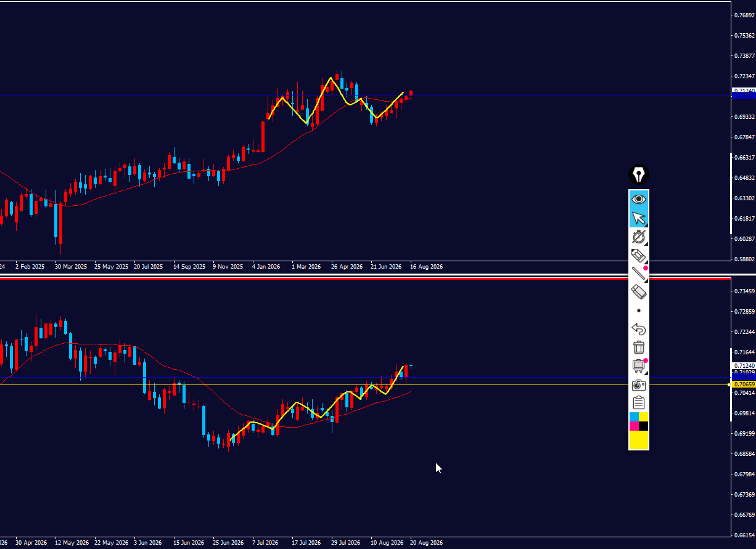The width and height of the screenshot is (756, 549).
Task: Open the Epic Pen nib menu button
Action: click(x=639, y=175)
